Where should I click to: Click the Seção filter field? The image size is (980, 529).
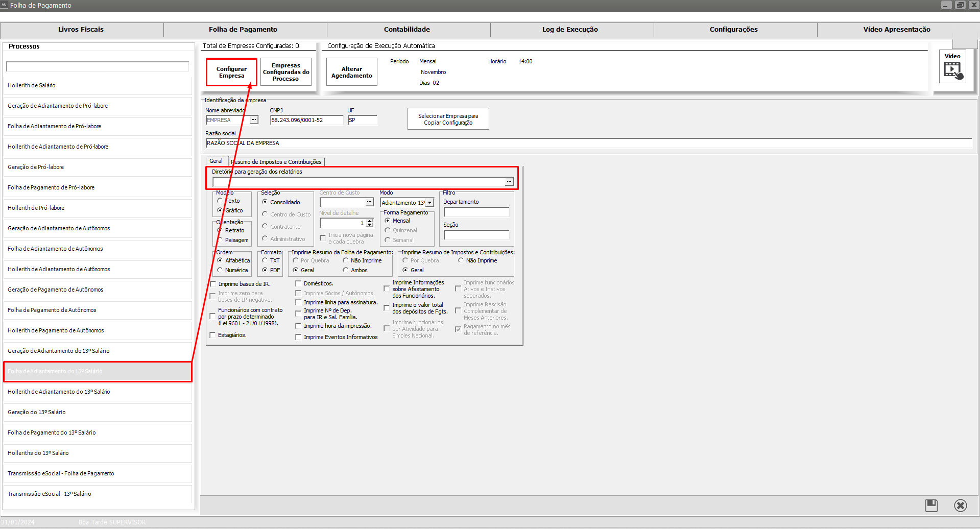[476, 235]
